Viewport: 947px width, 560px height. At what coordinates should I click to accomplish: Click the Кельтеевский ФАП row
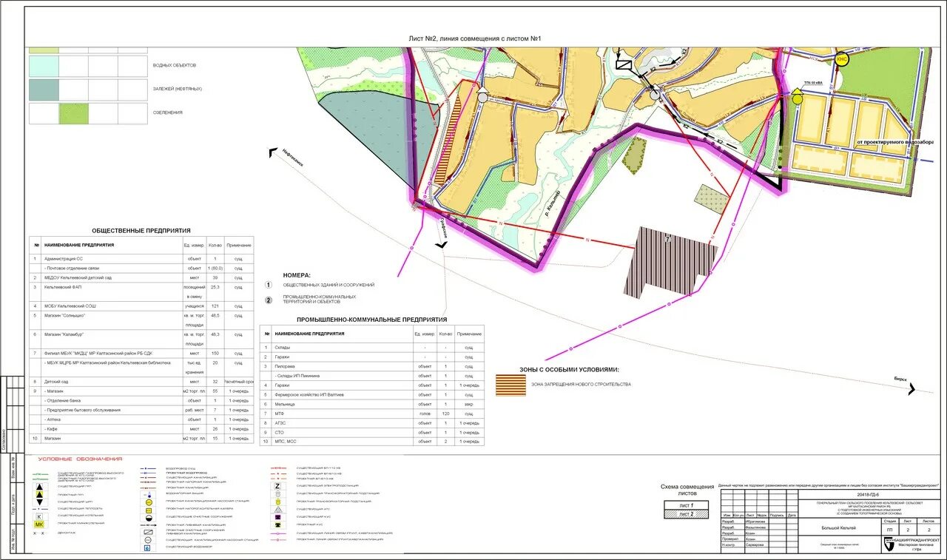(141, 291)
